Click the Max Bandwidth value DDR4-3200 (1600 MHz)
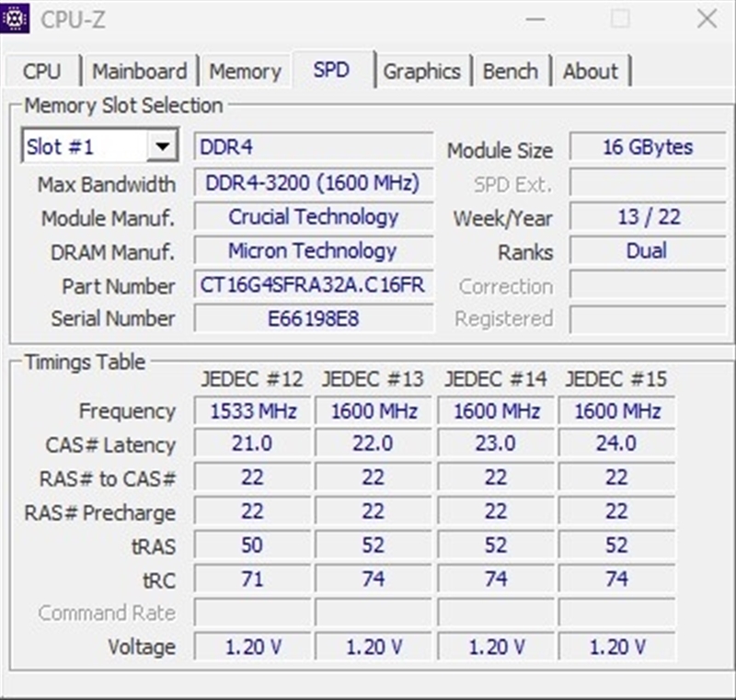This screenshot has height=700, width=736. [313, 182]
